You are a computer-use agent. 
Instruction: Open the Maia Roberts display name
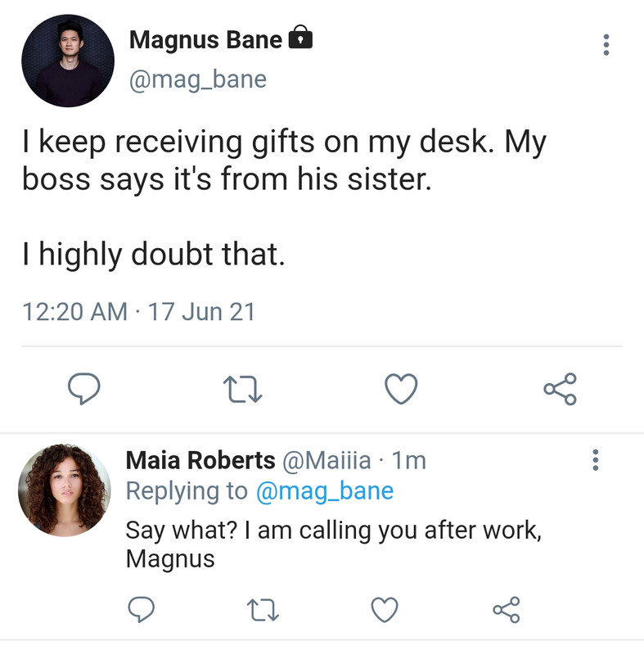click(x=200, y=461)
